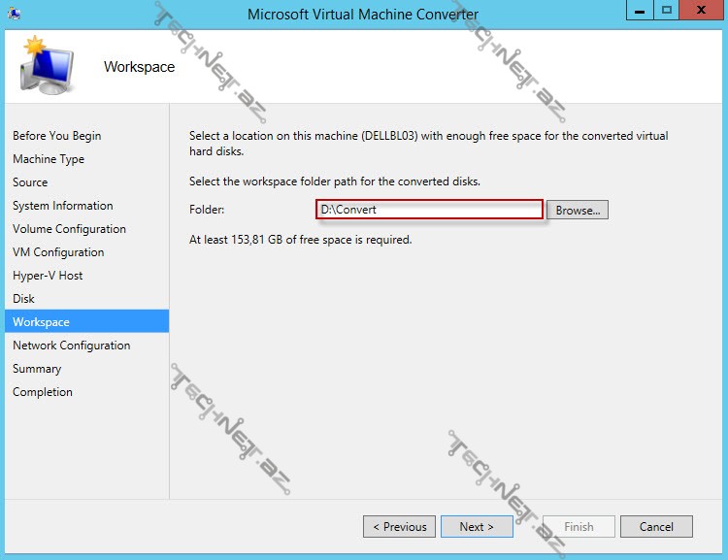Select the highlighted Workspace step

tap(41, 322)
